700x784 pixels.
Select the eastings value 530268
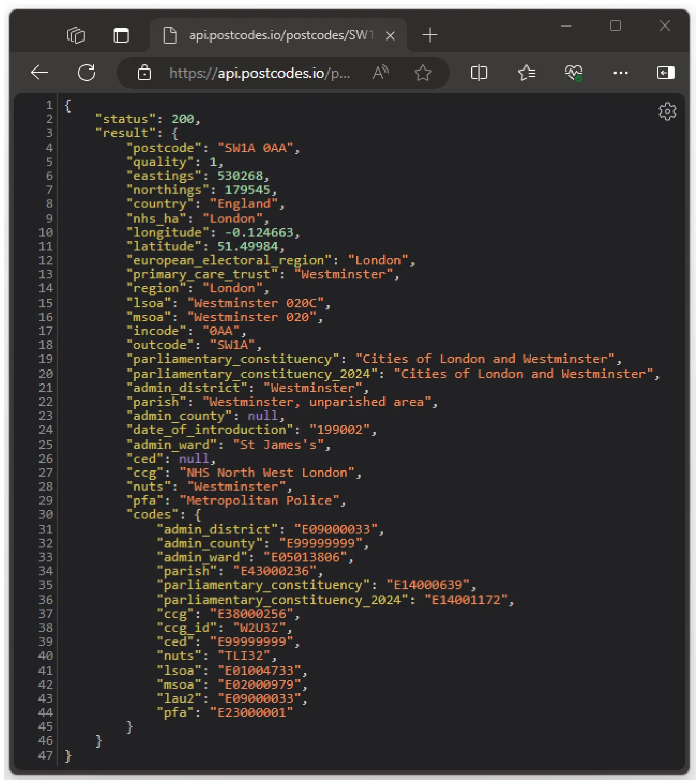[240, 176]
